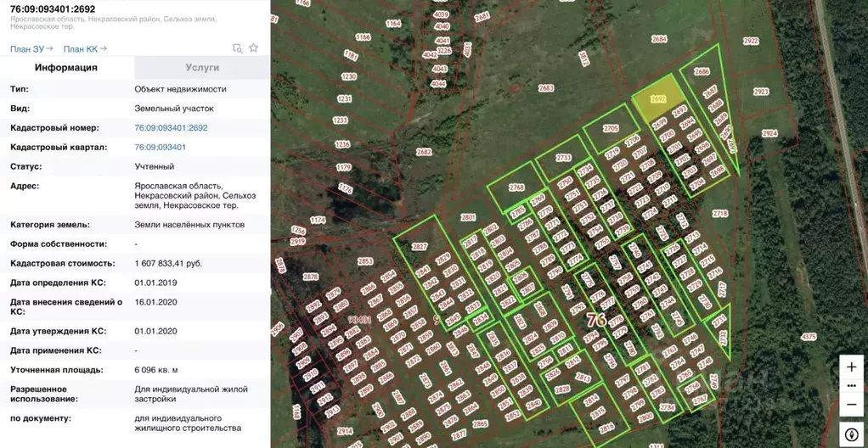Image resolution: width=868 pixels, height=448 pixels.
Task: Add parcel to favorites with star icon
Action: 254,48
